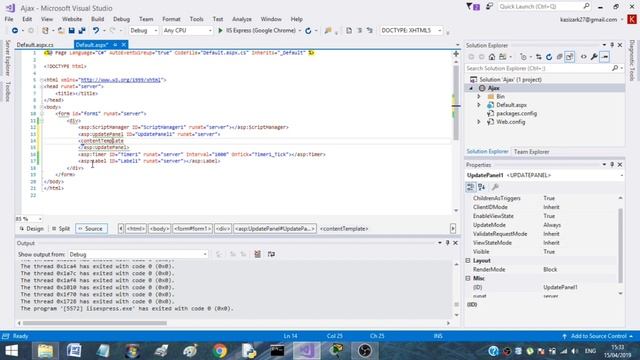Select the <form#form1> breadcrumb tag
The image size is (640, 360).
pos(193,229)
